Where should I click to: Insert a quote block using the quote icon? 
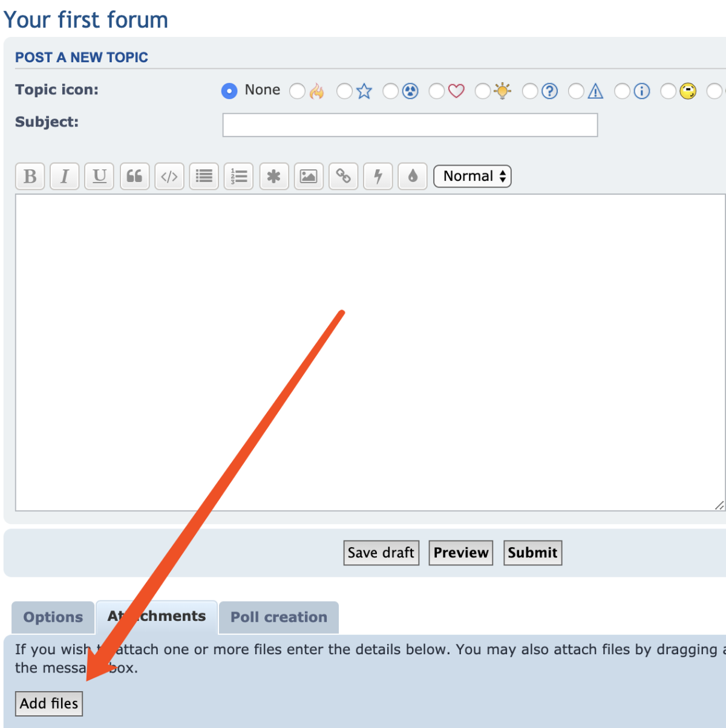[x=134, y=177]
